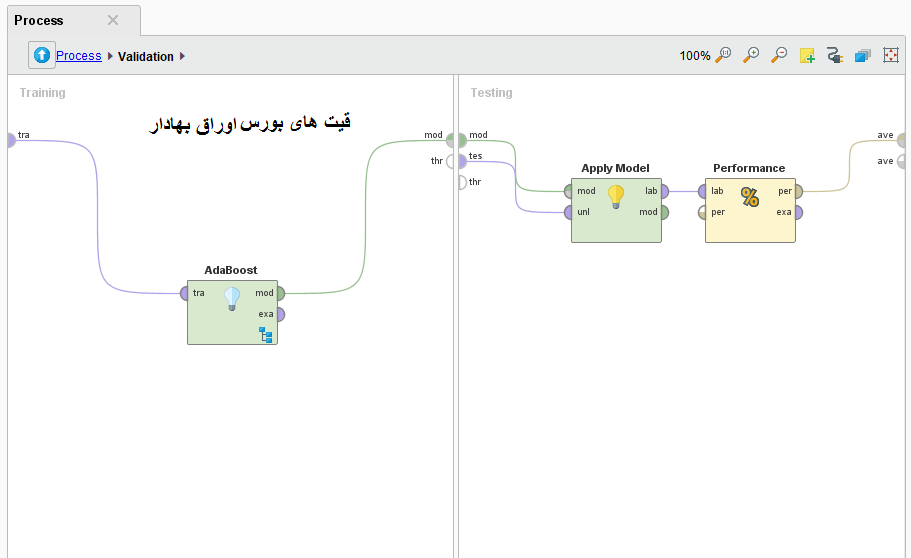Zoom out of the process canvas
911x558 pixels.
tap(779, 56)
